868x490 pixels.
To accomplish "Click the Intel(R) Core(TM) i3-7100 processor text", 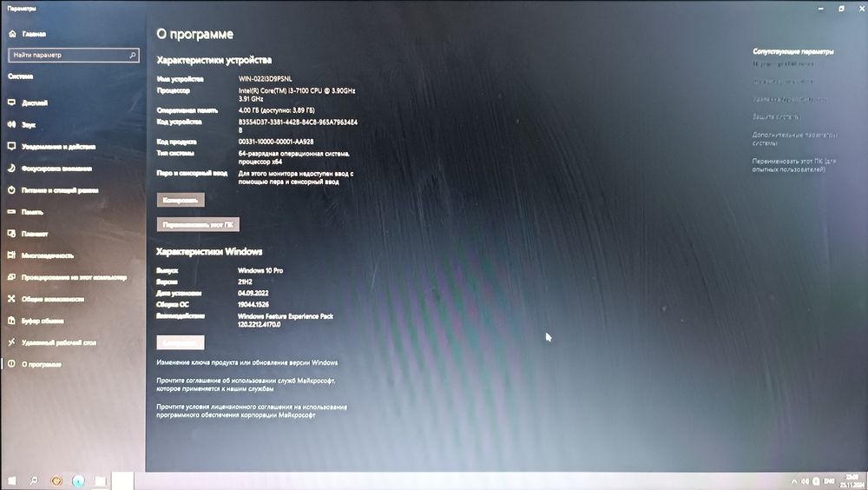I will [297, 94].
